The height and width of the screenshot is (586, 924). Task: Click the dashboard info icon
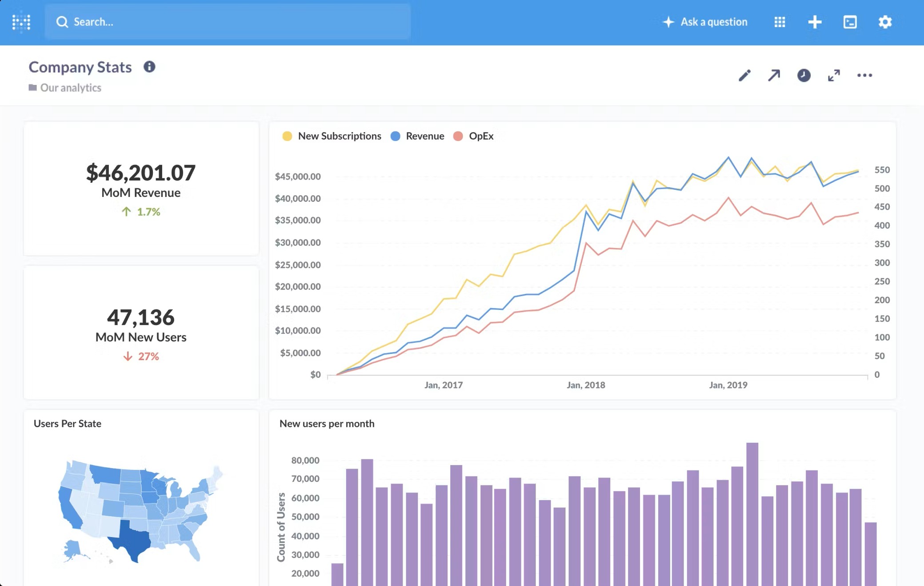[149, 67]
